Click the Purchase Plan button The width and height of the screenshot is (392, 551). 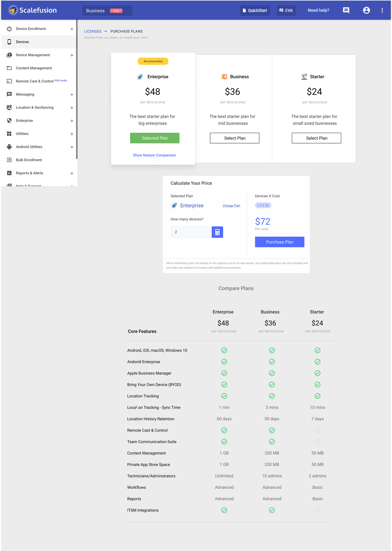click(279, 242)
